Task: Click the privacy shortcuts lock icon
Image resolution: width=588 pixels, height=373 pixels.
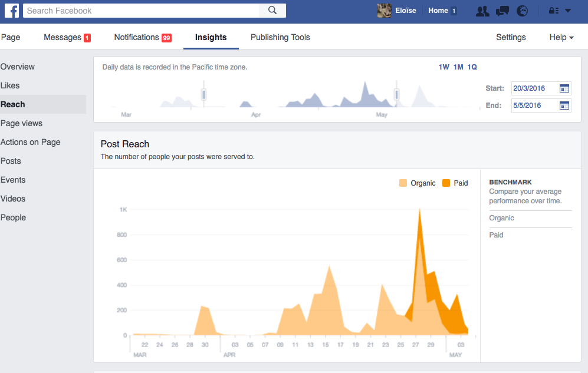Action: click(x=554, y=11)
